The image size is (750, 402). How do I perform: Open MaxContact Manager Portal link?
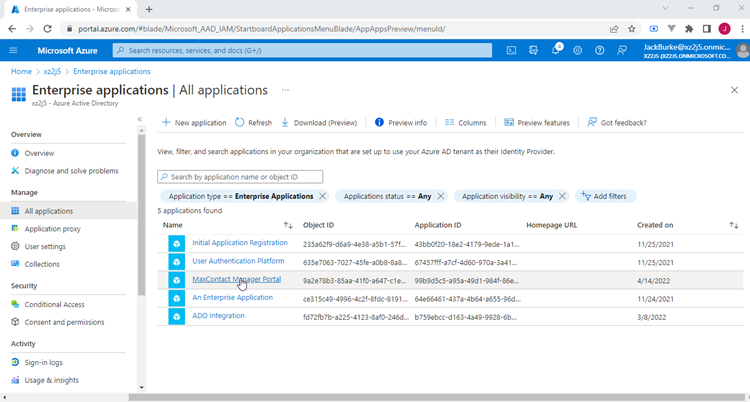tap(236, 279)
